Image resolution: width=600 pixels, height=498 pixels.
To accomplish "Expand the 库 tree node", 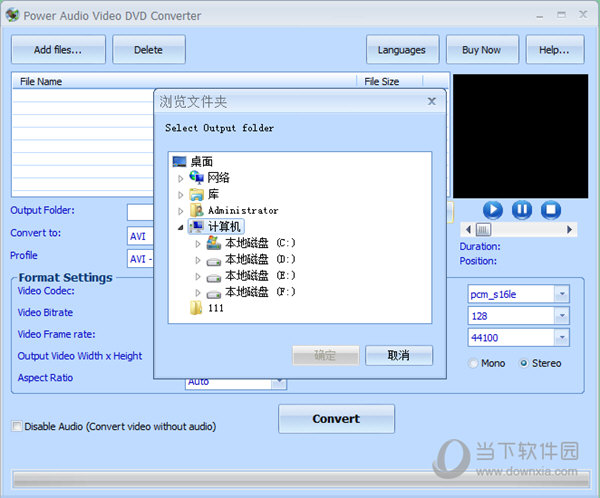I will pos(181,195).
